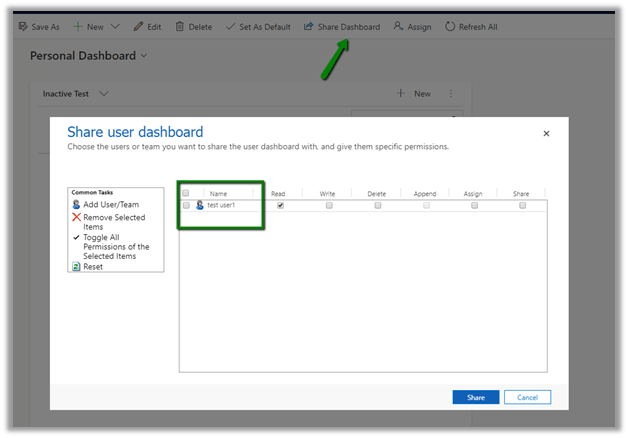Tick the select-all checkbox in header
The image size is (628, 438).
186,193
